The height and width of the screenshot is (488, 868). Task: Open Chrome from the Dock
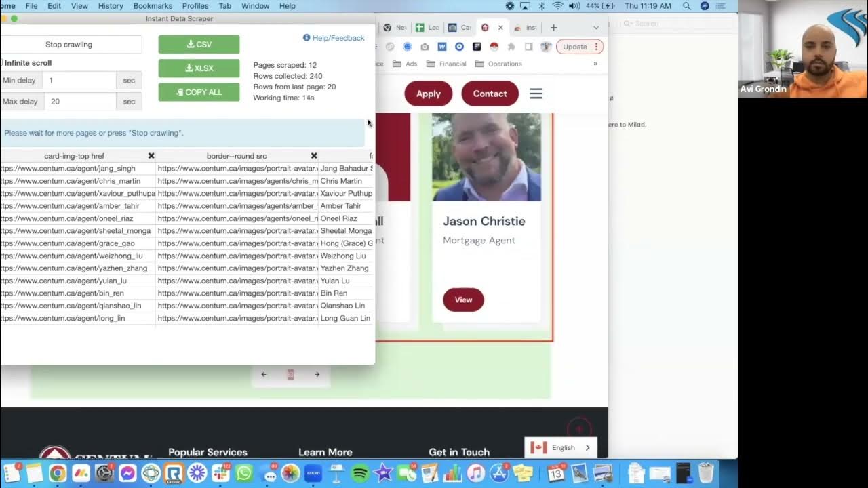pyautogui.click(x=58, y=473)
